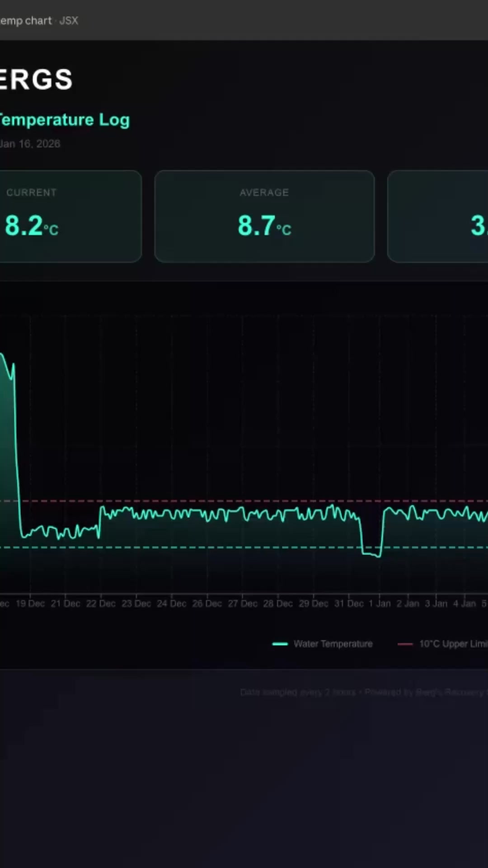Click the partially visible third stat card
The height and width of the screenshot is (868, 488).
click(x=437, y=216)
